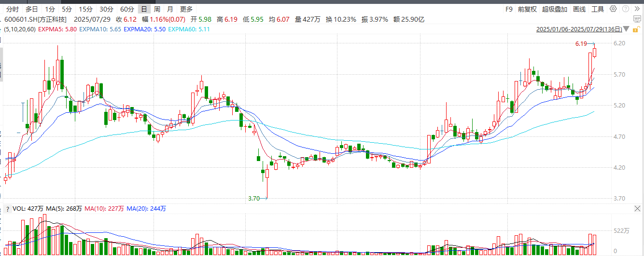
Task: Close the volume sub-chart panel
Action: coord(637,209)
